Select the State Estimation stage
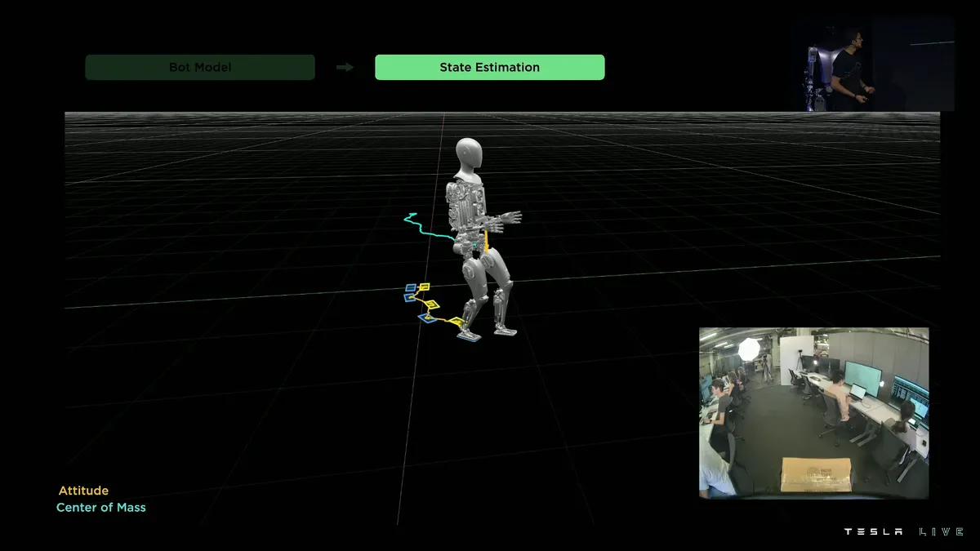Viewport: 980px width, 551px height. point(489,67)
